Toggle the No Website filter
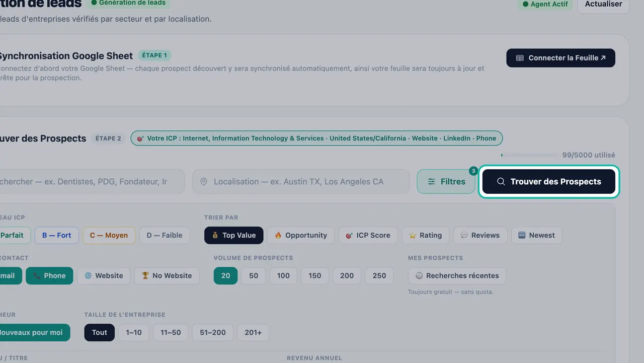 point(167,275)
